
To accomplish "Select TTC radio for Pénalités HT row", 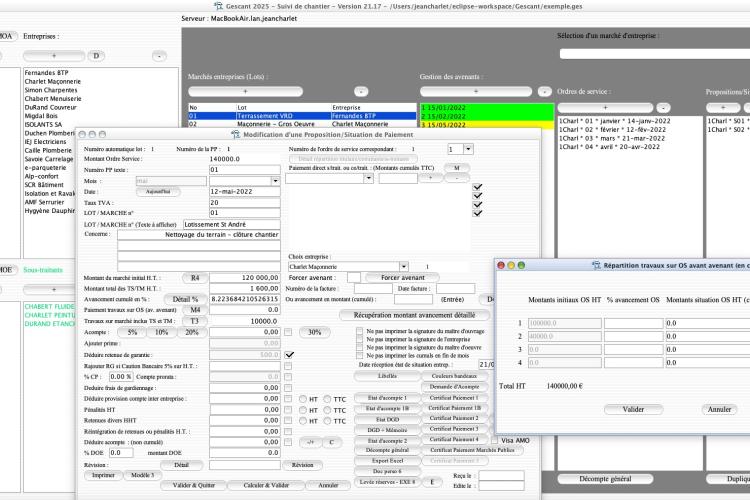I will pyautogui.click(x=327, y=410).
